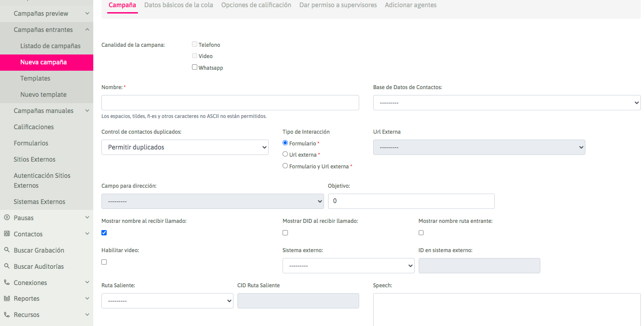Image resolution: width=644 pixels, height=326 pixels.
Task: Click the Recursos sidebar icon
Action: [x=7, y=315]
